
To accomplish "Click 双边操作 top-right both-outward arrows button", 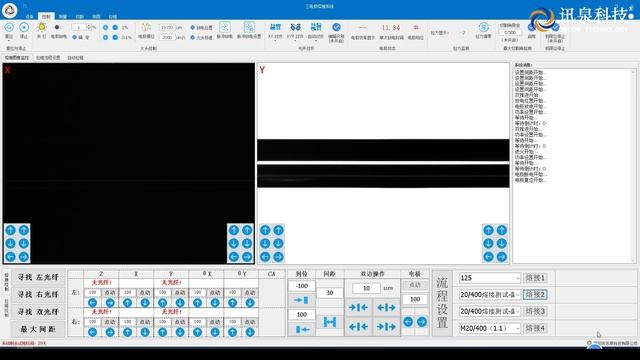I will pyautogui.click(x=386, y=308).
